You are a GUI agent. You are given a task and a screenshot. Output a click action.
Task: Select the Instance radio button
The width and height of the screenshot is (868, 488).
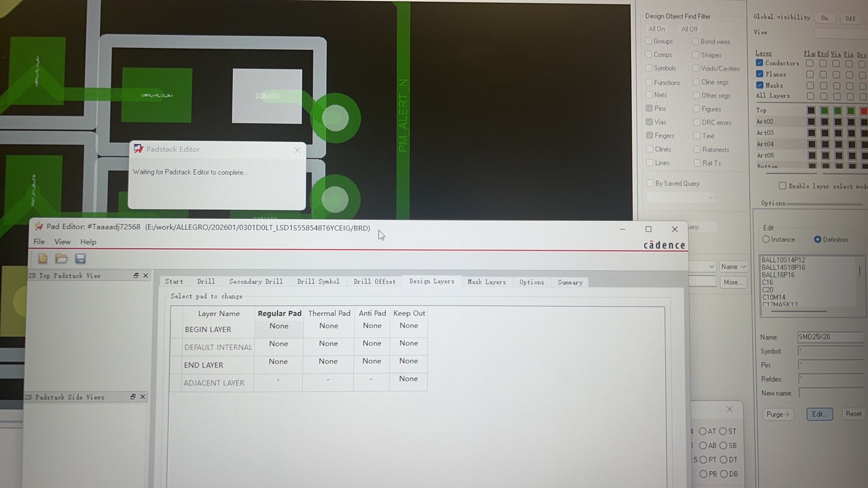tap(766, 239)
